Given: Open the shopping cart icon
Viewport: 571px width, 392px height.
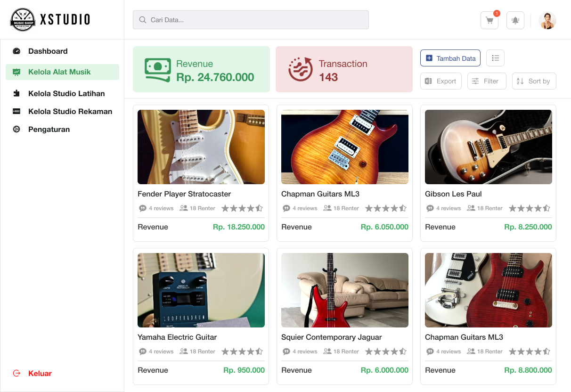Looking at the screenshot, I should [489, 20].
